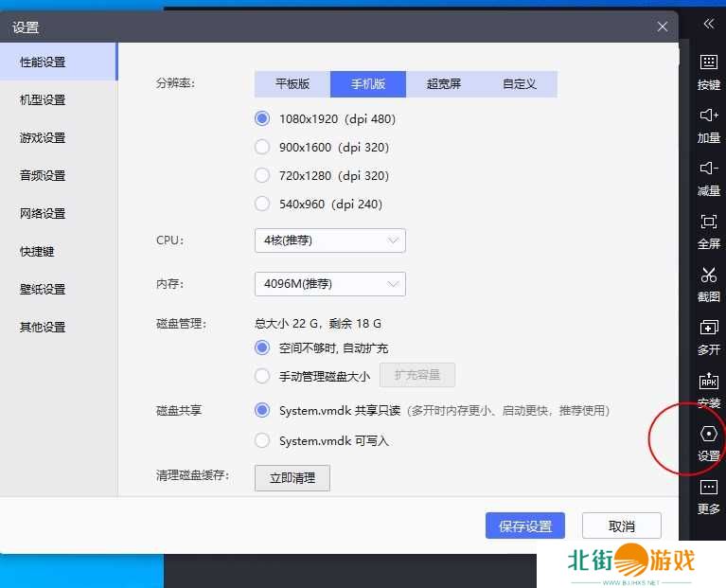Open the multi-instance (多开) icon

708,328
